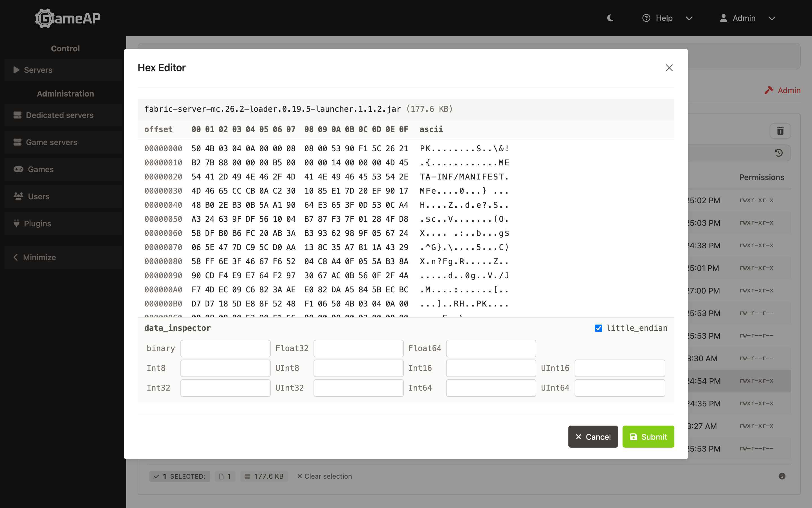Screen dimensions: 812x508
Task: Toggle dark mode moon icon
Action: (x=610, y=18)
